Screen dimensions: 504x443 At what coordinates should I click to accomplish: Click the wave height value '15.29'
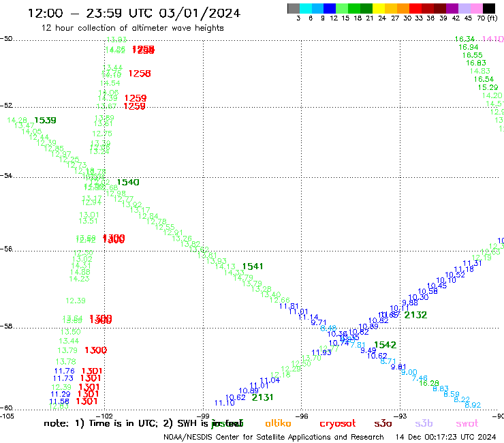pyautogui.click(x=488, y=87)
